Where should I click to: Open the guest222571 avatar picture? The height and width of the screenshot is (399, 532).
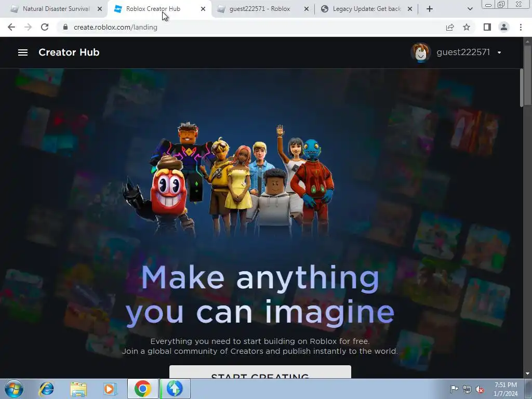point(421,52)
